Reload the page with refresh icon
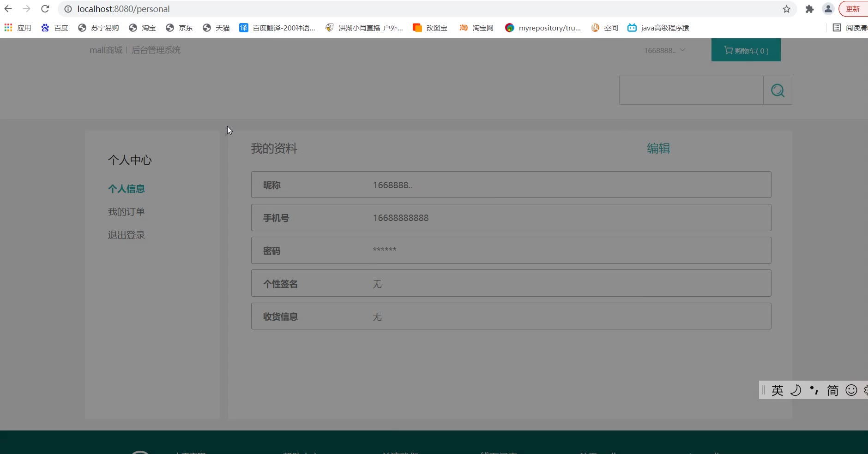 45,9
